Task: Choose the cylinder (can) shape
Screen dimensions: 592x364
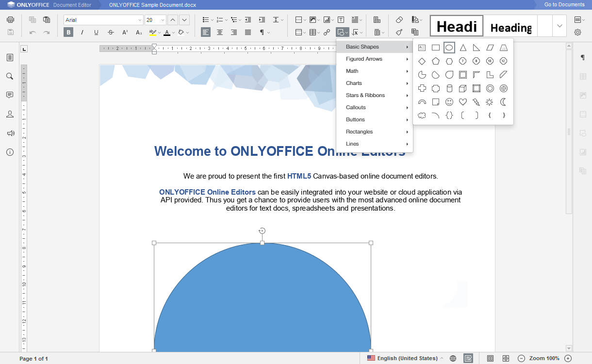Action: pos(449,88)
